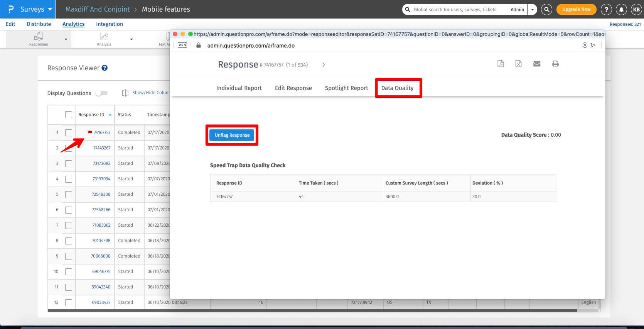Click Custom Survey Length value 3600.0
This screenshot has height=329, width=644.
(x=392, y=197)
